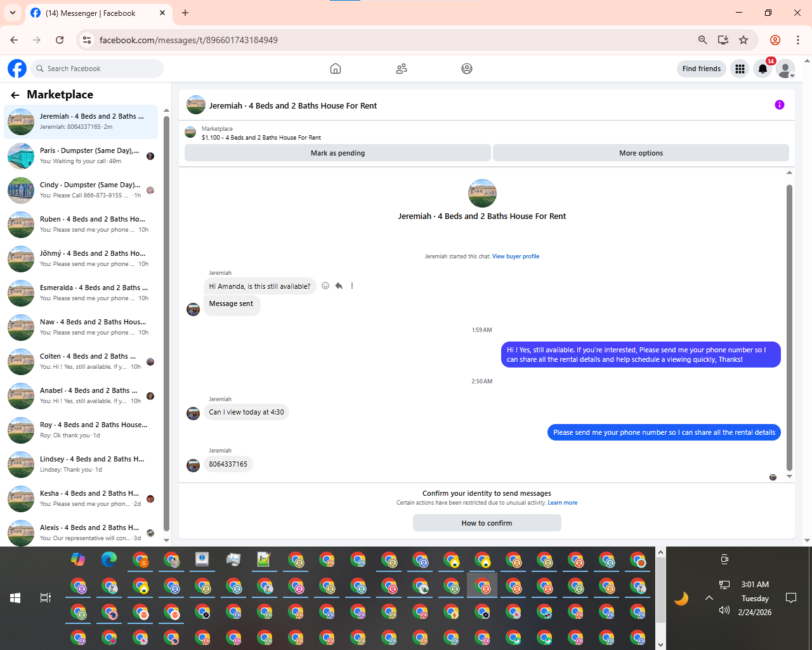The image size is (812, 650).
Task: Click the conversation list scrollbar
Action: (166, 322)
